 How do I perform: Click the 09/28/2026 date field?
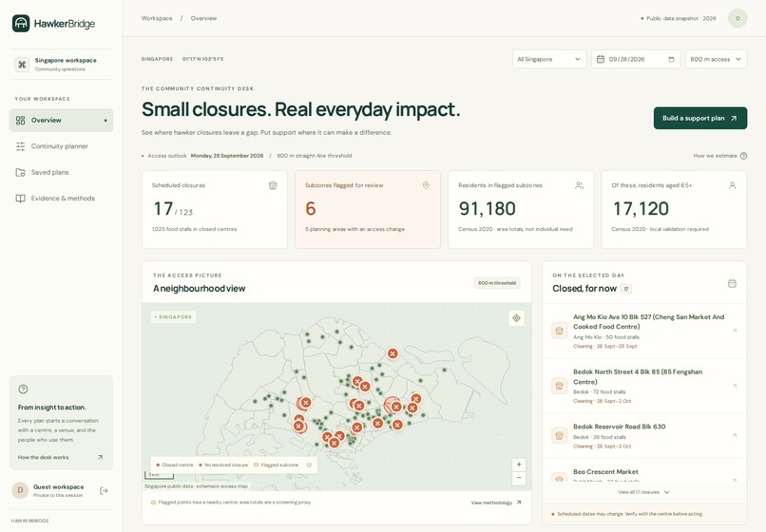[x=636, y=59]
